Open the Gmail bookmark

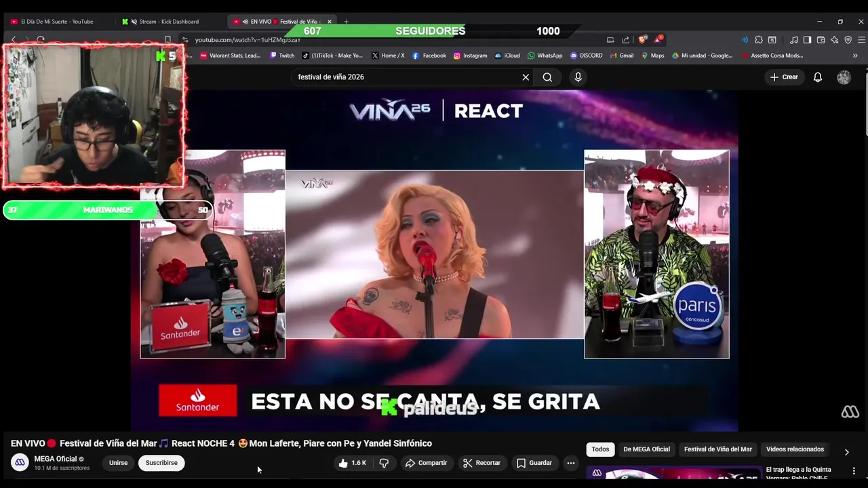click(x=621, y=56)
